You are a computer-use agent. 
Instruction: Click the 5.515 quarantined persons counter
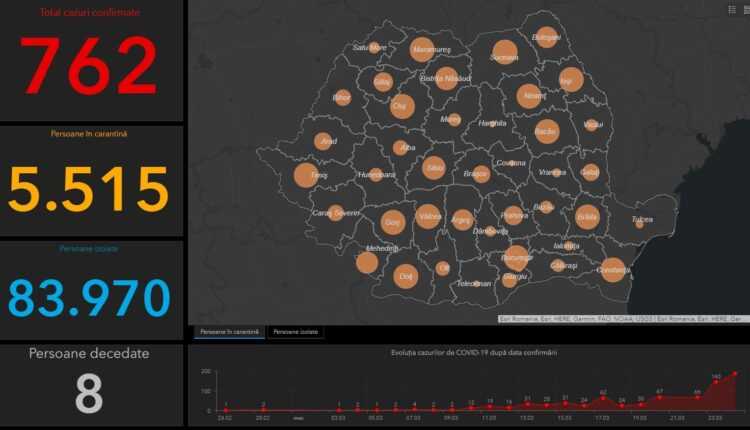[x=90, y=188]
